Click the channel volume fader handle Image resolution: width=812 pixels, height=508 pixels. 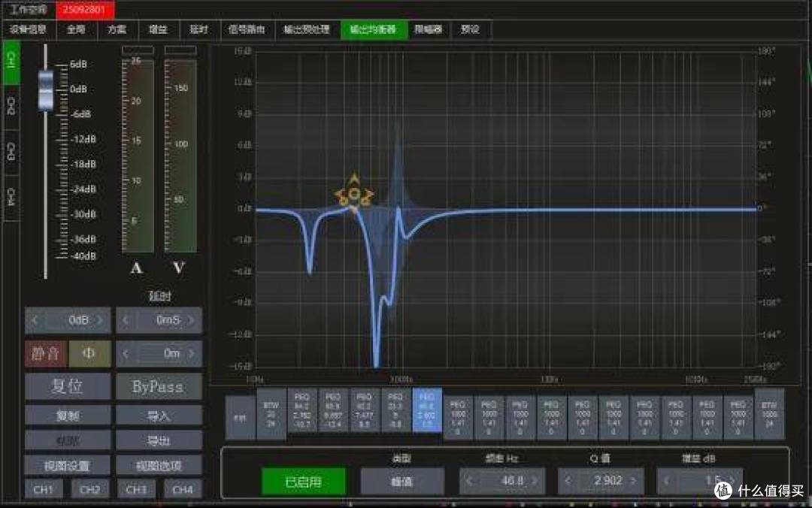[x=46, y=90]
